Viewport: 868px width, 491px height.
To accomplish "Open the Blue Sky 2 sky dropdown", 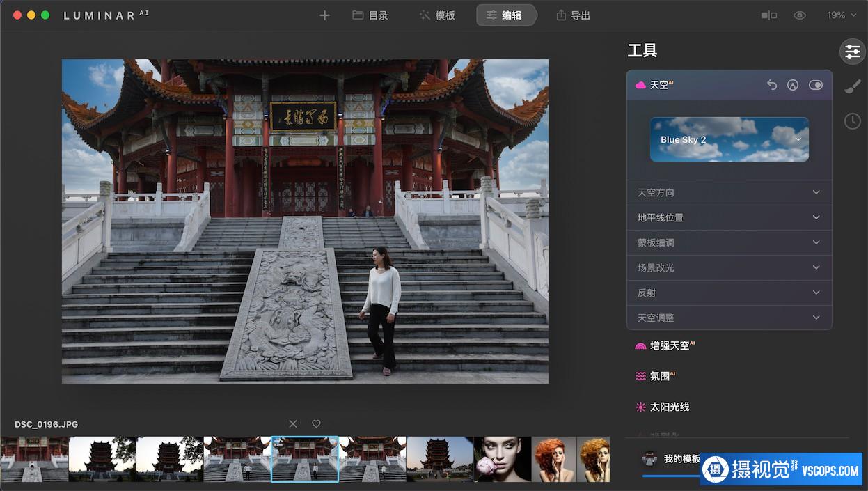I will [729, 139].
